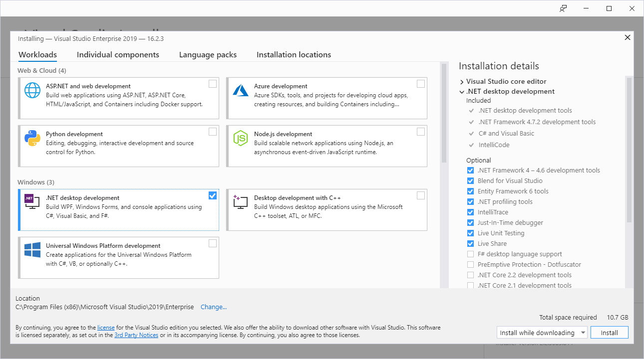
Task: Enable .NET Core 2.1 development tools
Action: pyautogui.click(x=470, y=286)
